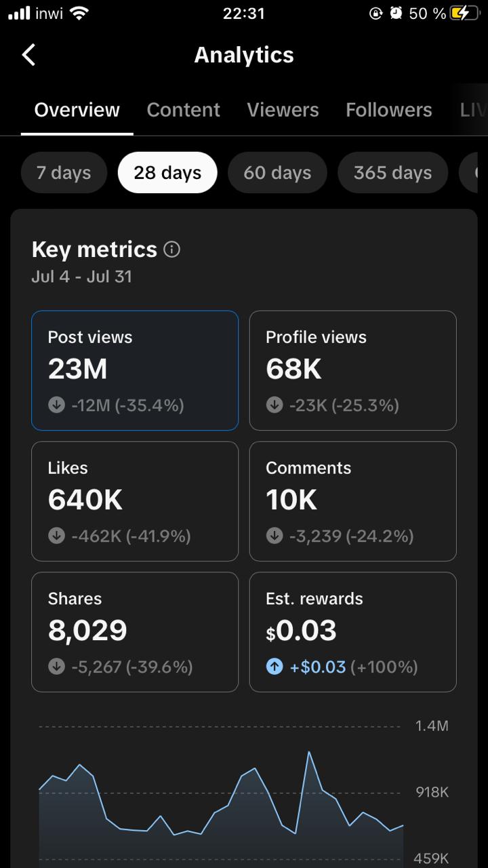
Task: Select the 60 days range
Action: [277, 173]
